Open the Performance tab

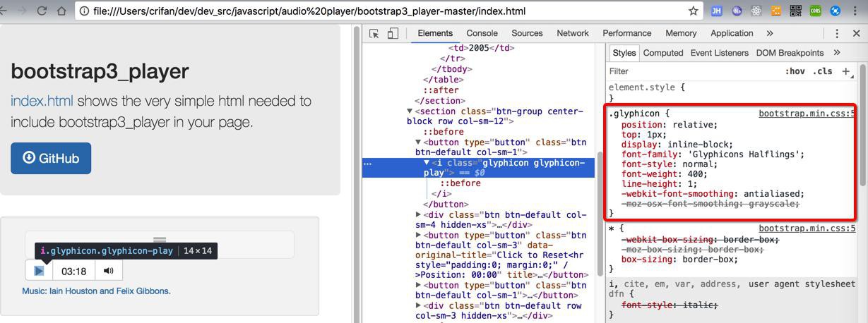627,33
